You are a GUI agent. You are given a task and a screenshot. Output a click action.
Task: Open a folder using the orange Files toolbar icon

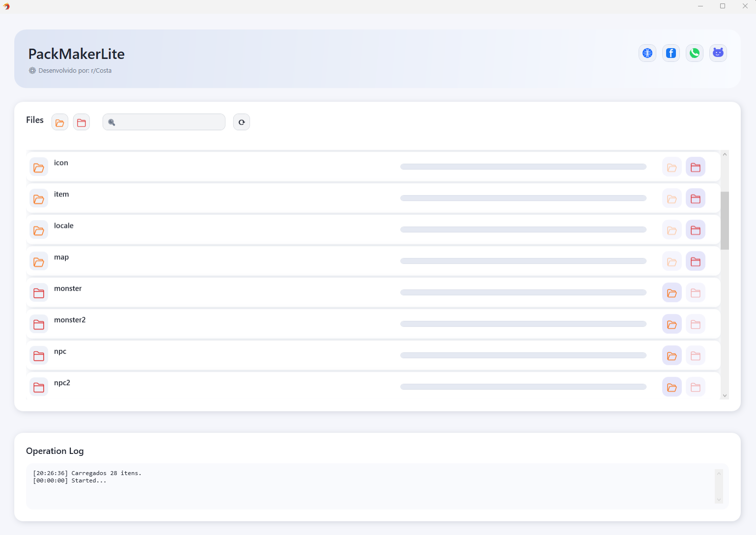click(x=59, y=122)
